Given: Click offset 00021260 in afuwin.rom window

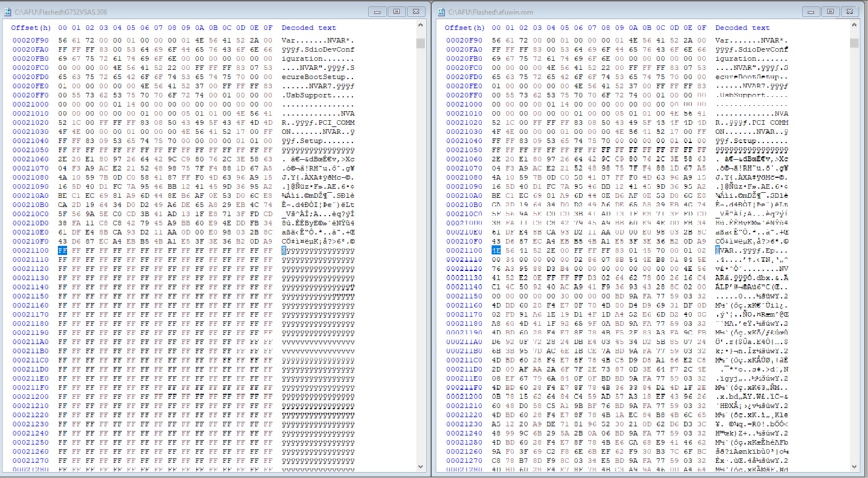Looking at the screenshot, I should pos(465,452).
